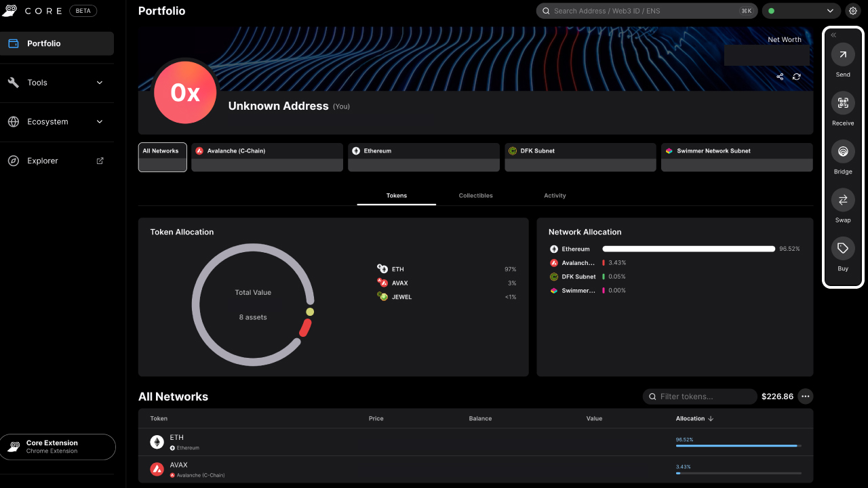Click the $226.86 total value

pos(777,396)
